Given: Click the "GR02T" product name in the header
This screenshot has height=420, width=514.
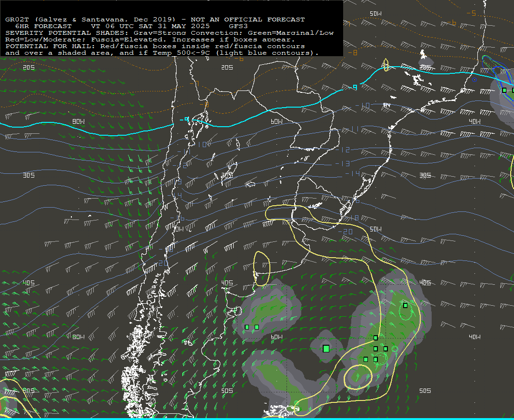Looking at the screenshot, I should pyautogui.click(x=17, y=20).
